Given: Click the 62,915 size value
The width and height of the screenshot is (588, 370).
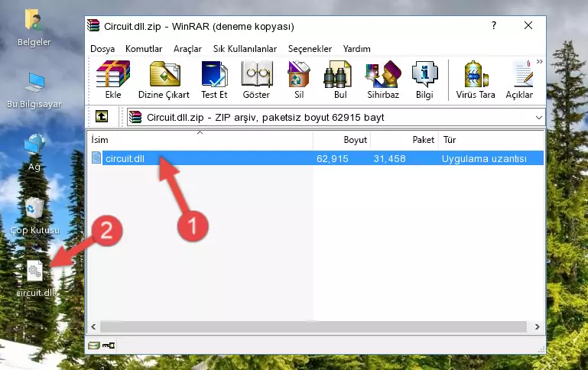Looking at the screenshot, I should [x=333, y=158].
